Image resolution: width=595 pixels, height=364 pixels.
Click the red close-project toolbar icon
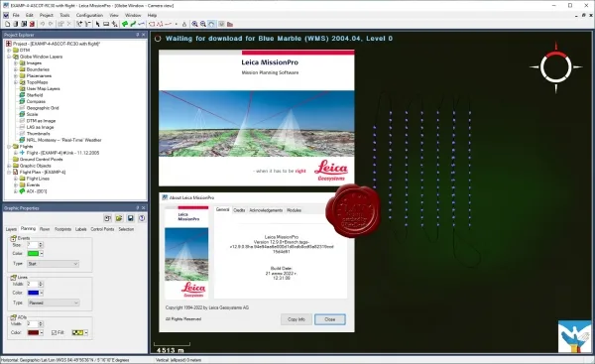(x=33, y=24)
